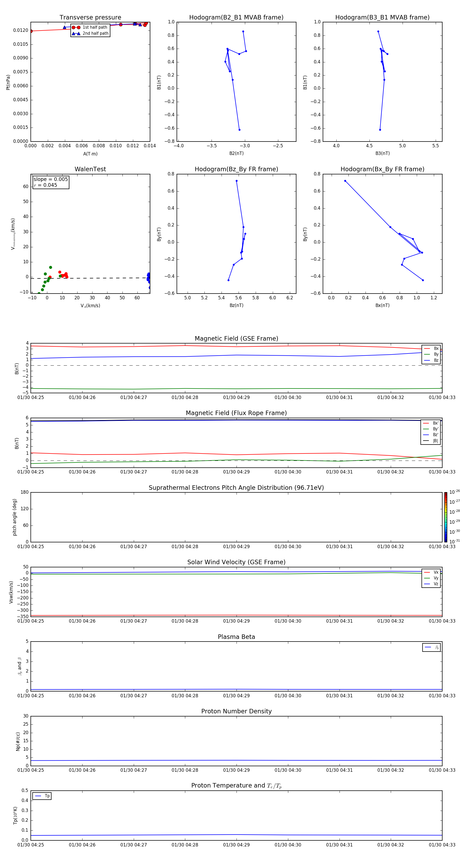Viewport: 473px width, 868px height.
Task: Click the "V_A(km/s)" x-axis label
Action: click(90, 306)
